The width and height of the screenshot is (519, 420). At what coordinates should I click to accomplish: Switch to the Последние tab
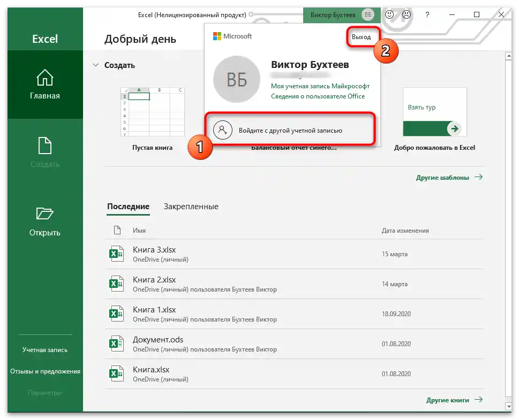(x=128, y=207)
